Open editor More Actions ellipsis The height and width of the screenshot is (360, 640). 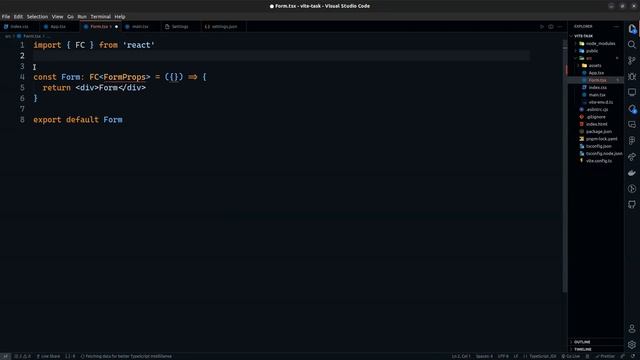click(560, 27)
